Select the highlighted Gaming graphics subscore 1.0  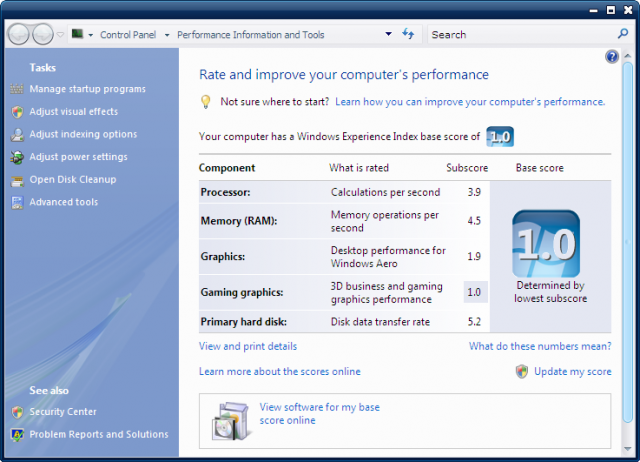[x=476, y=292]
